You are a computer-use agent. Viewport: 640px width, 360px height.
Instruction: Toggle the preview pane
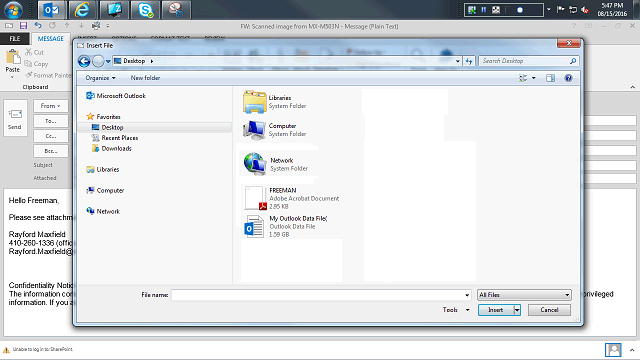pos(550,78)
